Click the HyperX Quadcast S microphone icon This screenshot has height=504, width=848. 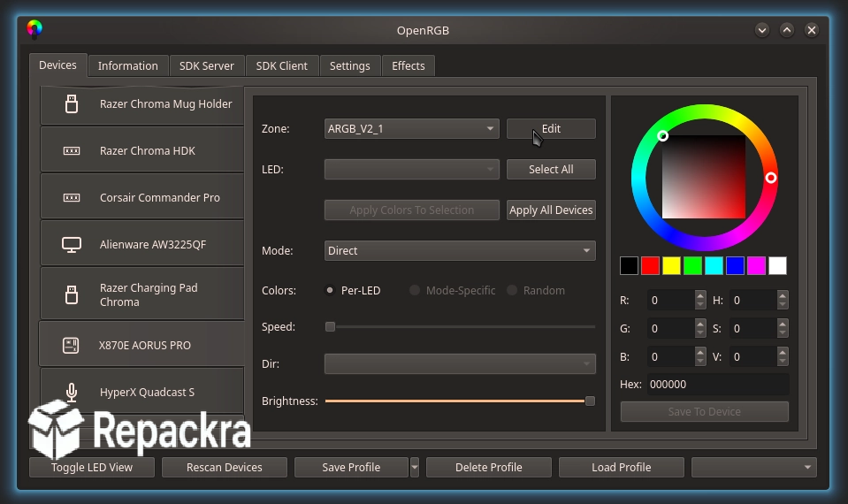(x=72, y=392)
